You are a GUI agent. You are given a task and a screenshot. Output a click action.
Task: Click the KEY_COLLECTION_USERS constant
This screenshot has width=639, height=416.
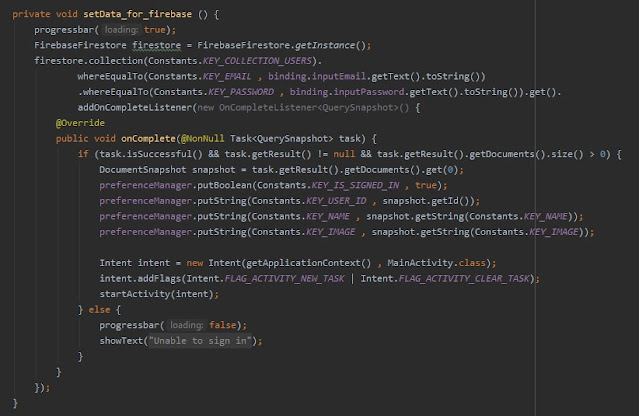pos(247,61)
